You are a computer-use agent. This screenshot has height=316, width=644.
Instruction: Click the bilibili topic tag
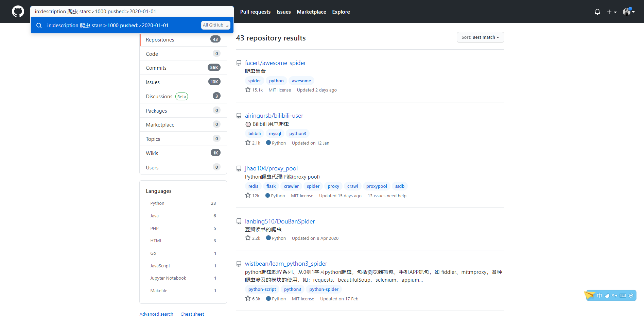tap(255, 134)
